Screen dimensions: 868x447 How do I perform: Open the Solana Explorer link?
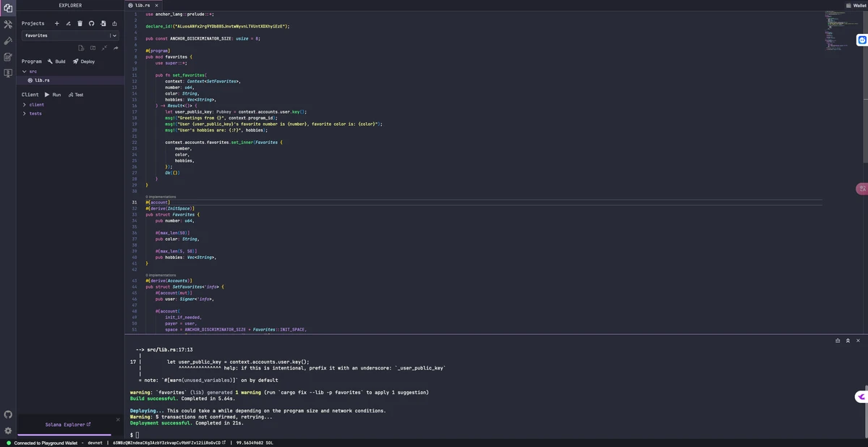pos(68,425)
